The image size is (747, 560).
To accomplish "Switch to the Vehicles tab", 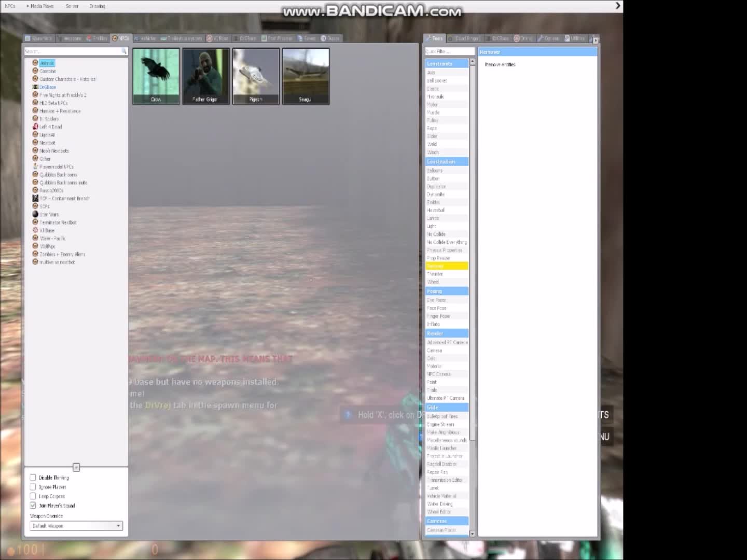I will 146,38.
